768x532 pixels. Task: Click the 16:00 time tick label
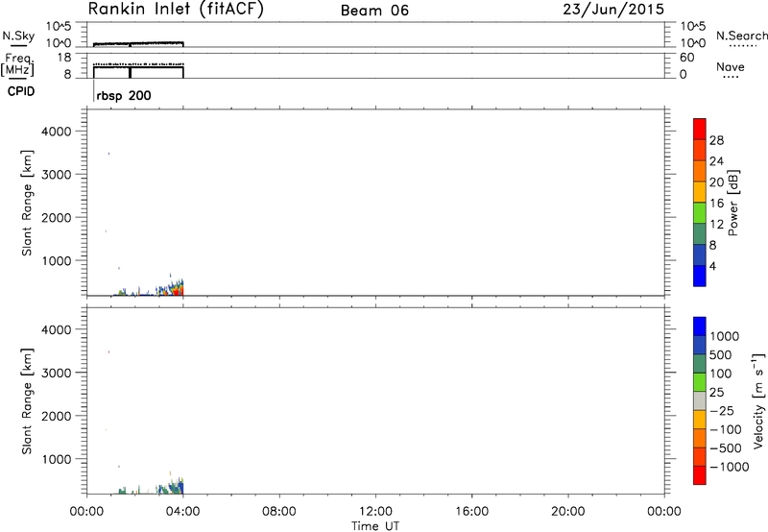coord(471,512)
